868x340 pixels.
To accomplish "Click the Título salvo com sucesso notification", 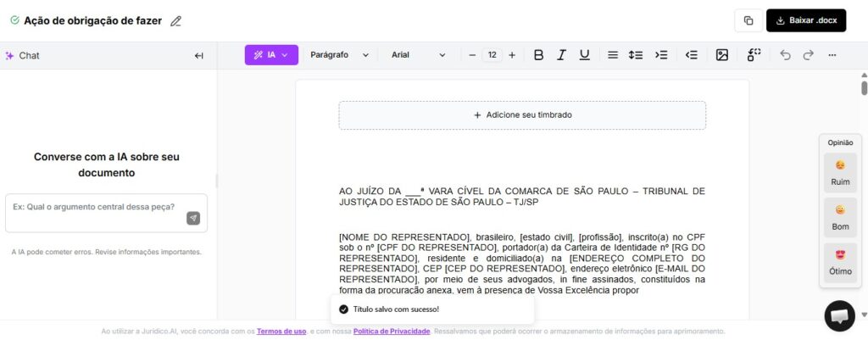I will click(432, 309).
